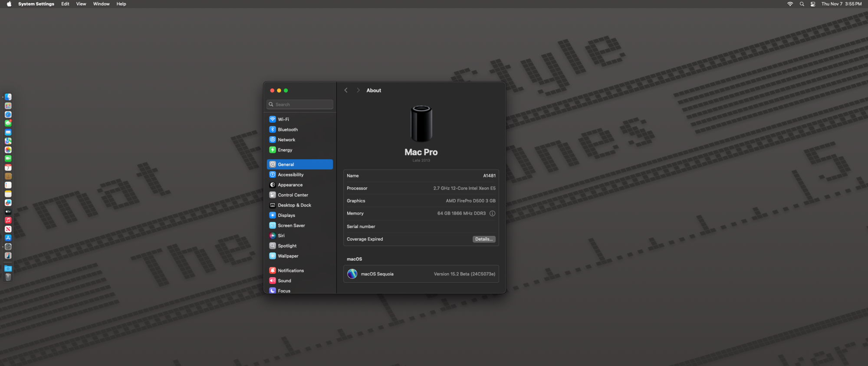Click the graphics value "AMD FirePro D500 3 GB"

pos(471,201)
